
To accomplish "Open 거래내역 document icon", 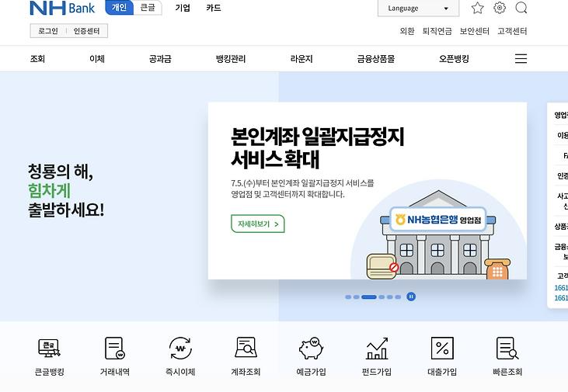I will pos(115,348).
